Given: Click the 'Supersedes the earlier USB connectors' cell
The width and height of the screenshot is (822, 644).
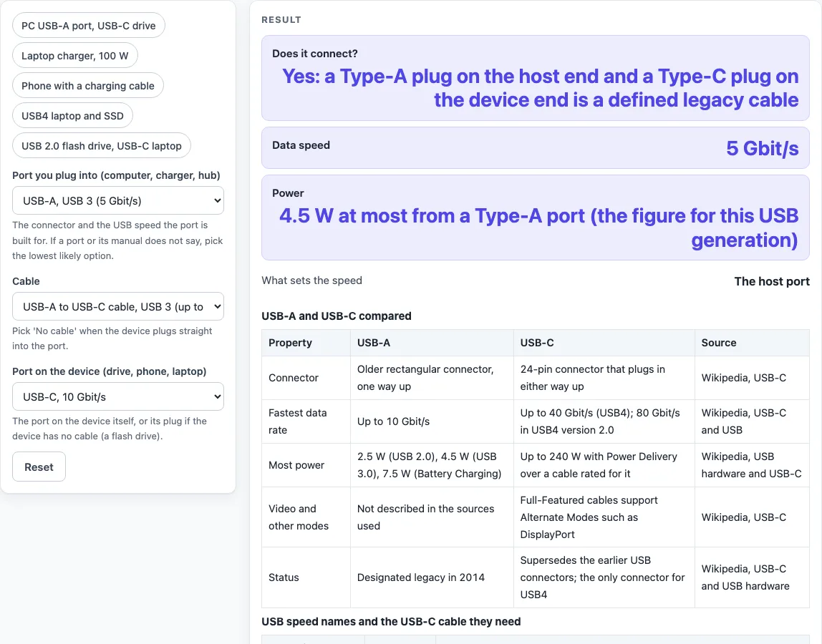Looking at the screenshot, I should [604, 577].
